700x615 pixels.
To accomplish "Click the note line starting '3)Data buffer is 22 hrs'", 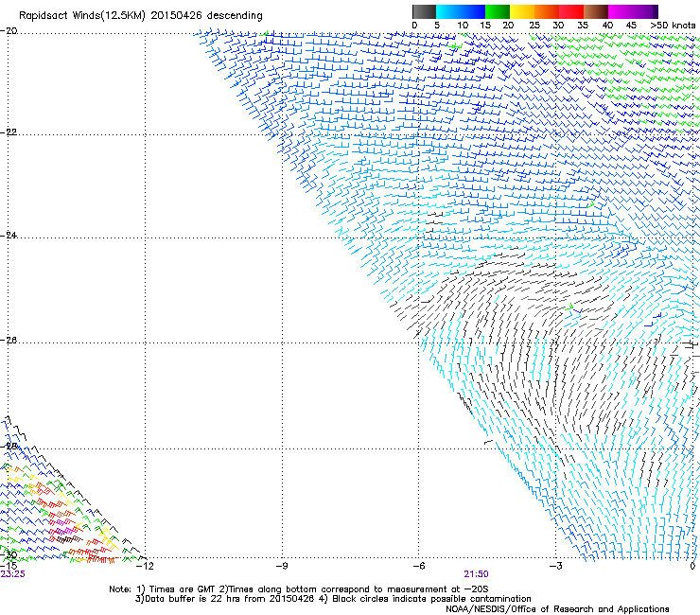I will click(333, 599).
